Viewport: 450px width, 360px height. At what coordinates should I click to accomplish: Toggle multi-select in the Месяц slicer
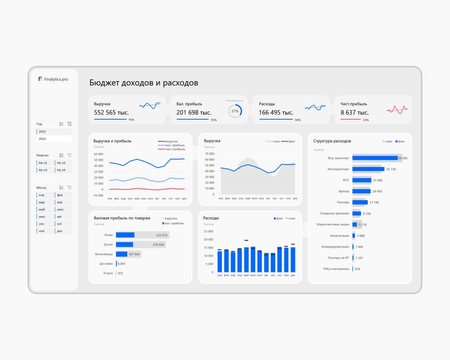click(61, 188)
